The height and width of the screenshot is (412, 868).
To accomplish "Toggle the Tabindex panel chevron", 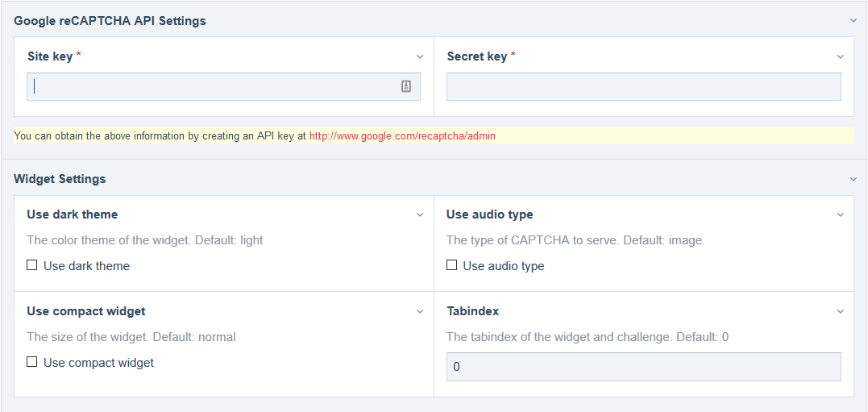I will click(840, 311).
